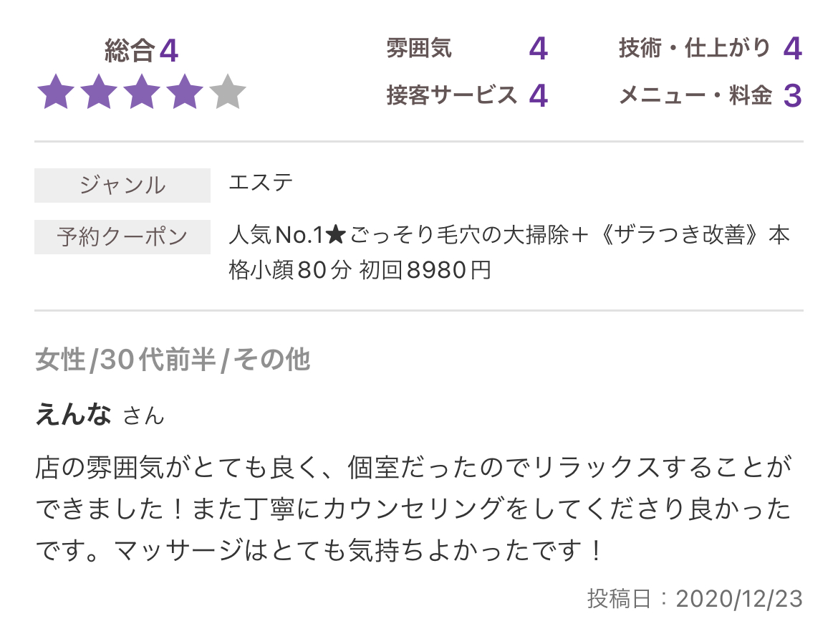
Task: Click the gray fifth rating star
Action: click(228, 92)
